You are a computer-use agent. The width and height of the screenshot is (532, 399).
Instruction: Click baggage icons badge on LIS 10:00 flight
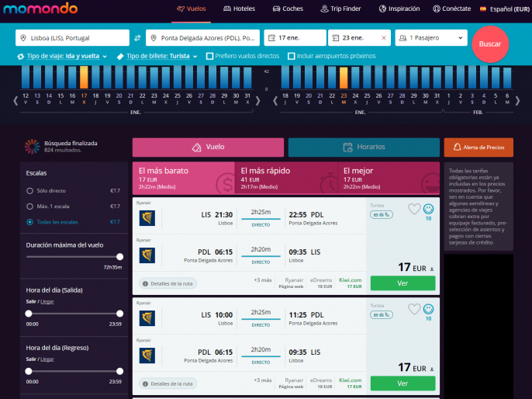point(382,315)
